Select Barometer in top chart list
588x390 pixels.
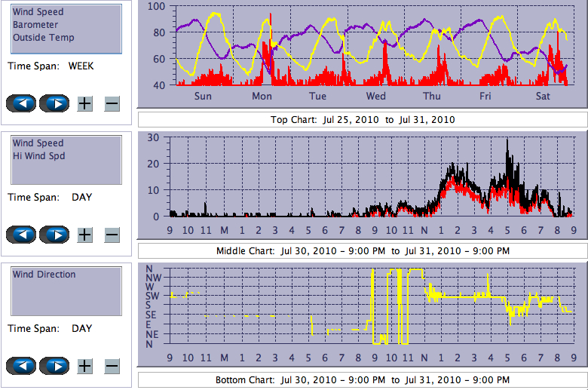coord(35,25)
